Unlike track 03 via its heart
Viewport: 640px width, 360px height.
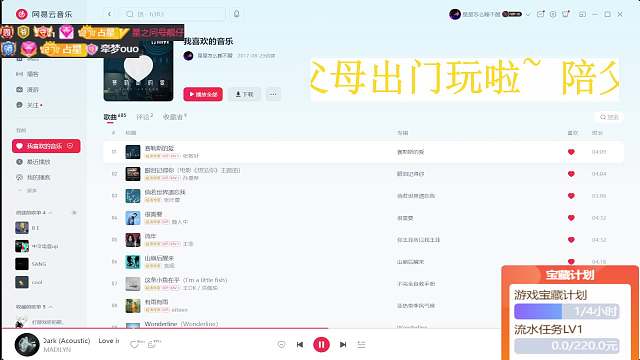(571, 196)
